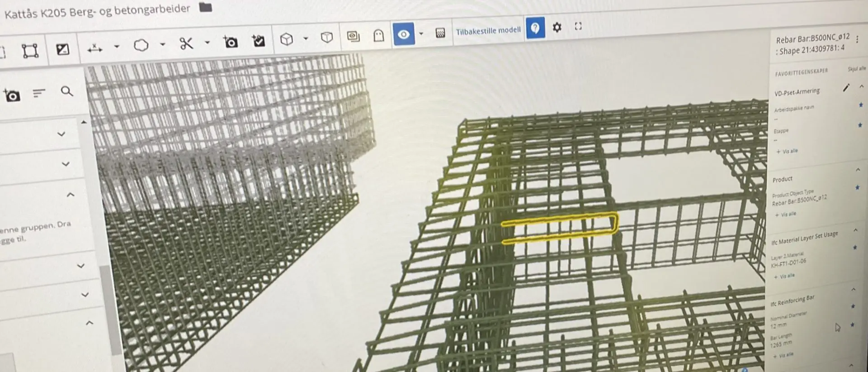This screenshot has height=372, width=868.
Task: Take a new viewpoint snapshot with the camera
Action: [x=231, y=42]
